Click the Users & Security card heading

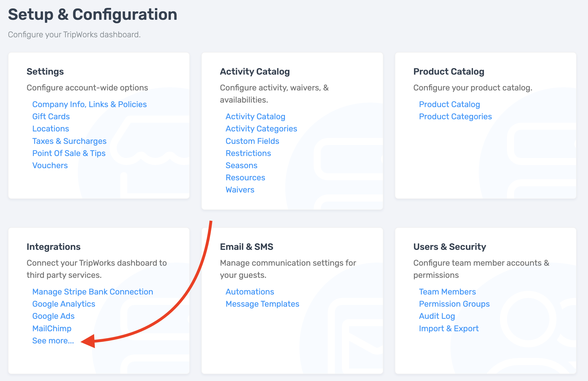(x=450, y=247)
